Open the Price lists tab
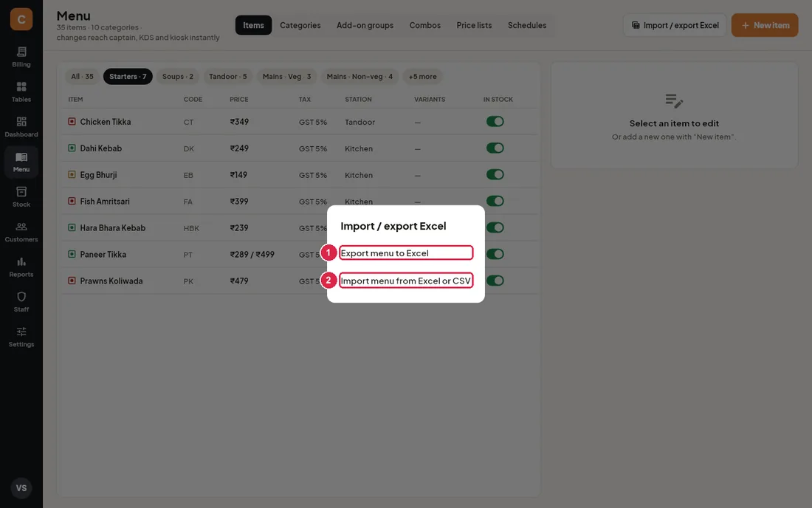This screenshot has height=508, width=812. (475, 25)
